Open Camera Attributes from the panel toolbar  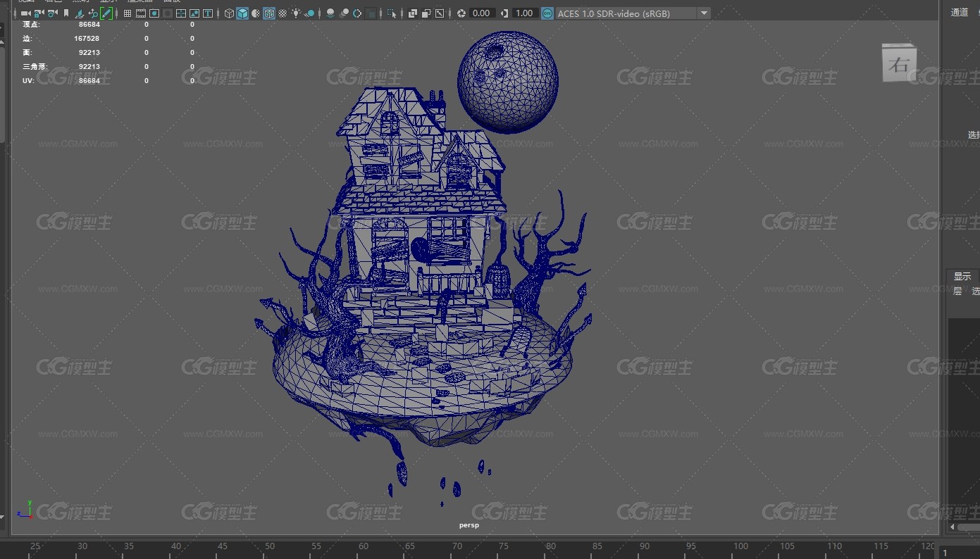[x=52, y=13]
